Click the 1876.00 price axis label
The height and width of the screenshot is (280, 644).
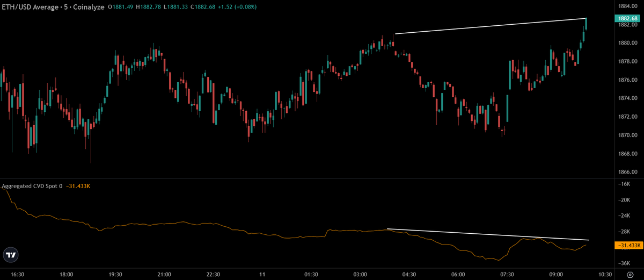[x=627, y=80]
